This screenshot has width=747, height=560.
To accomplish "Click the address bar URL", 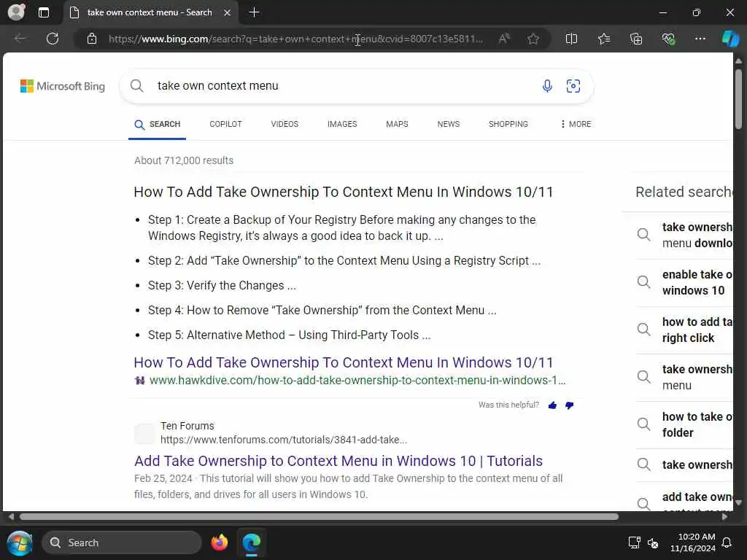I will (295, 39).
